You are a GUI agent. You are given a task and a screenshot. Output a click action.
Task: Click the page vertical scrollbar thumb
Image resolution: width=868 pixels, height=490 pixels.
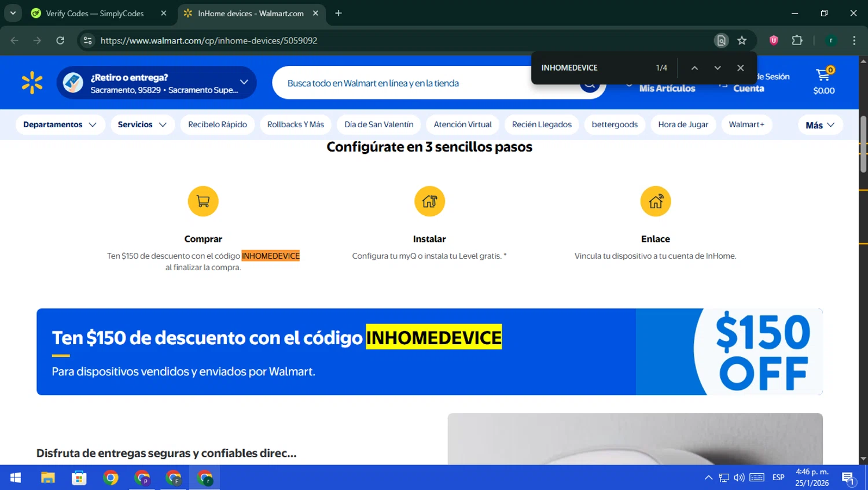(863, 144)
